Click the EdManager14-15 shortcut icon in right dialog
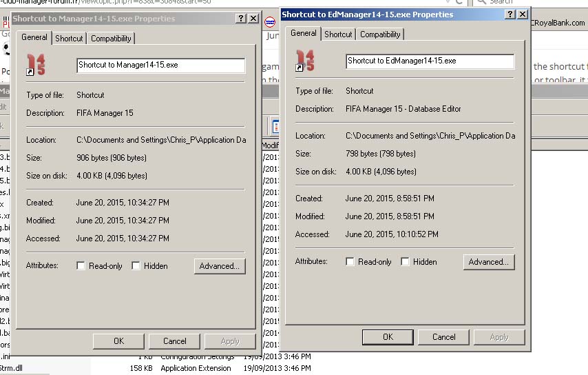This screenshot has height=375, width=588. tap(305, 61)
